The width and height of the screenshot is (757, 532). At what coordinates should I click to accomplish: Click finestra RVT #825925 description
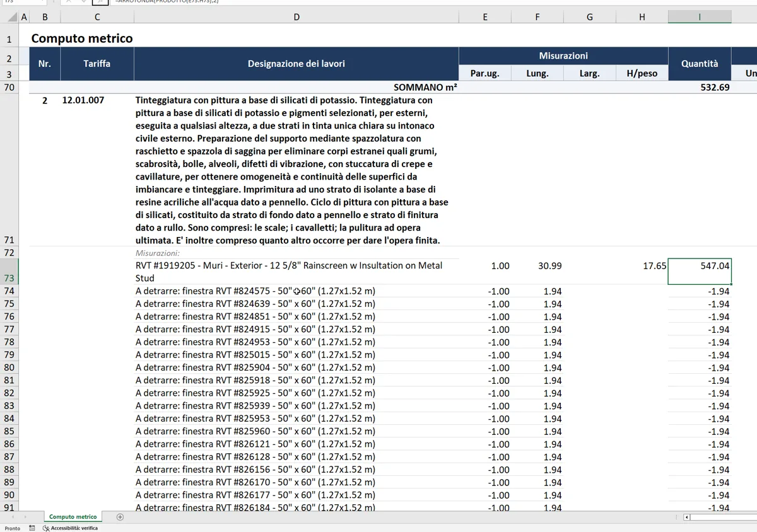pos(255,393)
